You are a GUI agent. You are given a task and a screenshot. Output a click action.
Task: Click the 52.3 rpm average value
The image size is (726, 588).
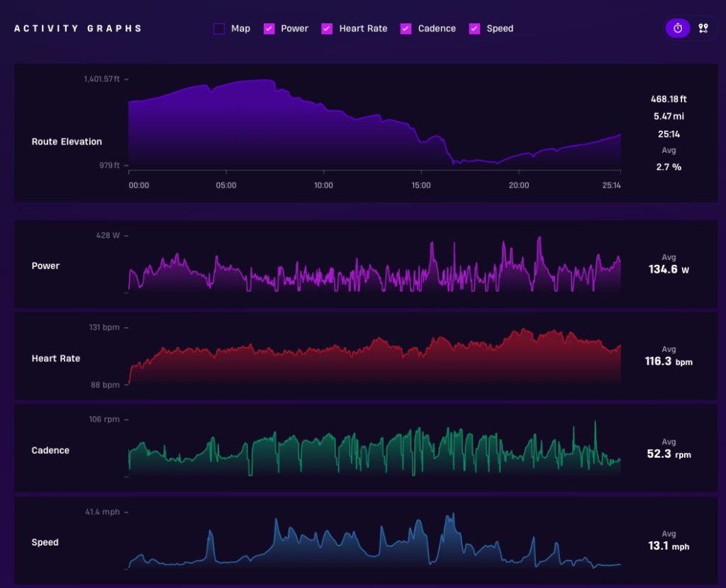(669, 454)
